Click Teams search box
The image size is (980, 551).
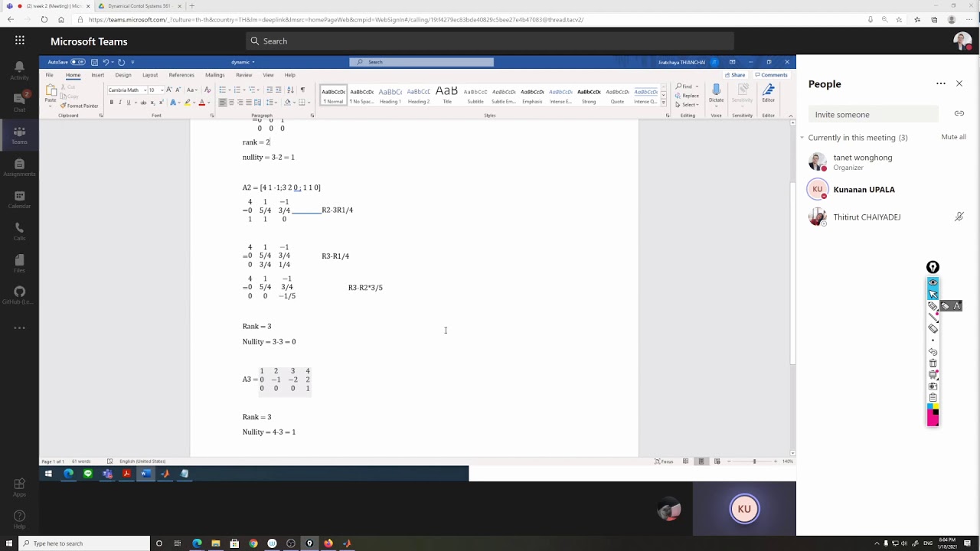point(490,41)
